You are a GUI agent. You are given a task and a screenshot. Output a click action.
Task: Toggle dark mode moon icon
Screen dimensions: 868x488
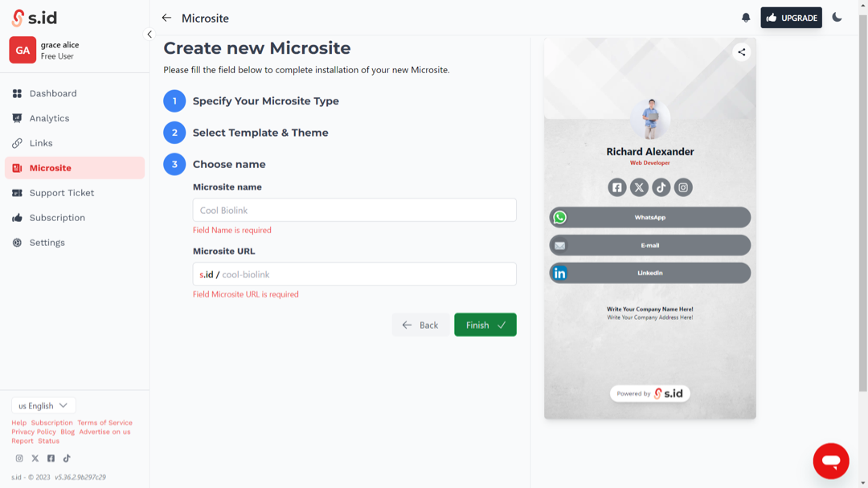pyautogui.click(x=837, y=18)
